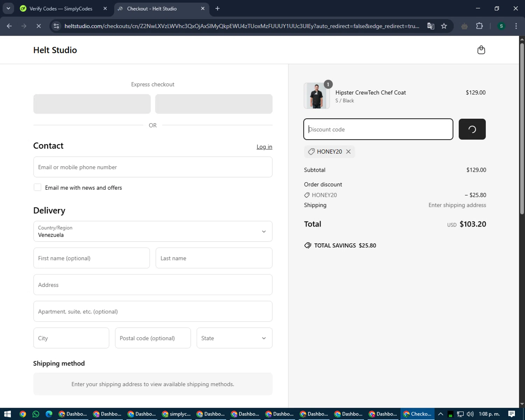This screenshot has height=420, width=525.
Task: Open Microsoft Edge from the taskbar
Action: click(49, 414)
